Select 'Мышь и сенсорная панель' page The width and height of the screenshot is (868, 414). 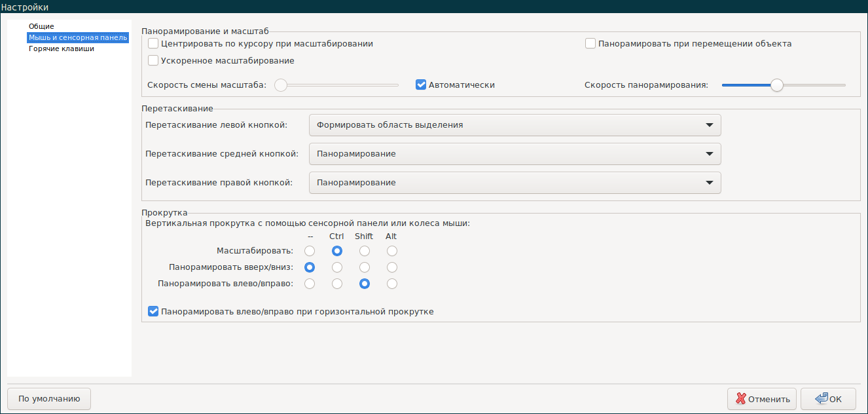tap(77, 37)
